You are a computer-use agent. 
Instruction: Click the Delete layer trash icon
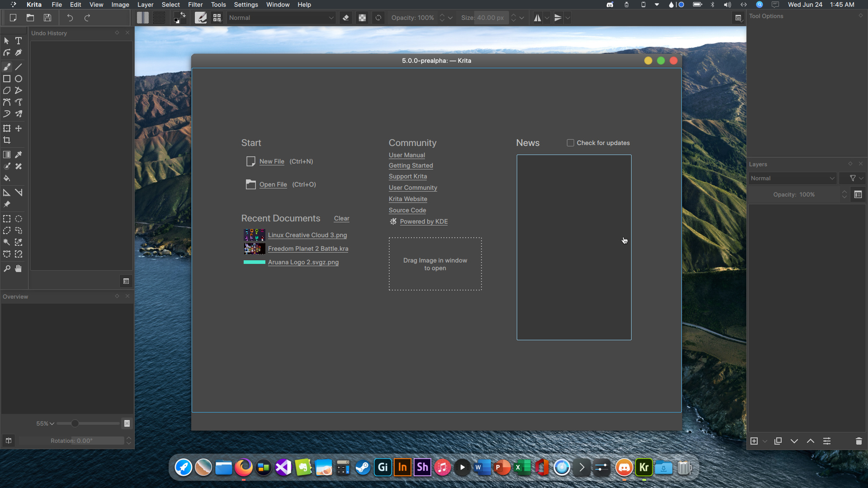tap(859, 441)
